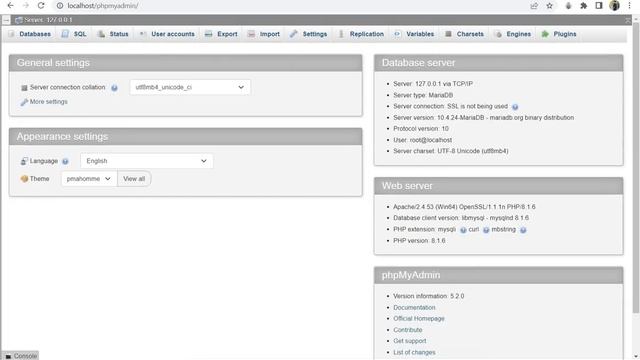Open the Plugins tab
The height and width of the screenshot is (360, 640).
(559, 34)
